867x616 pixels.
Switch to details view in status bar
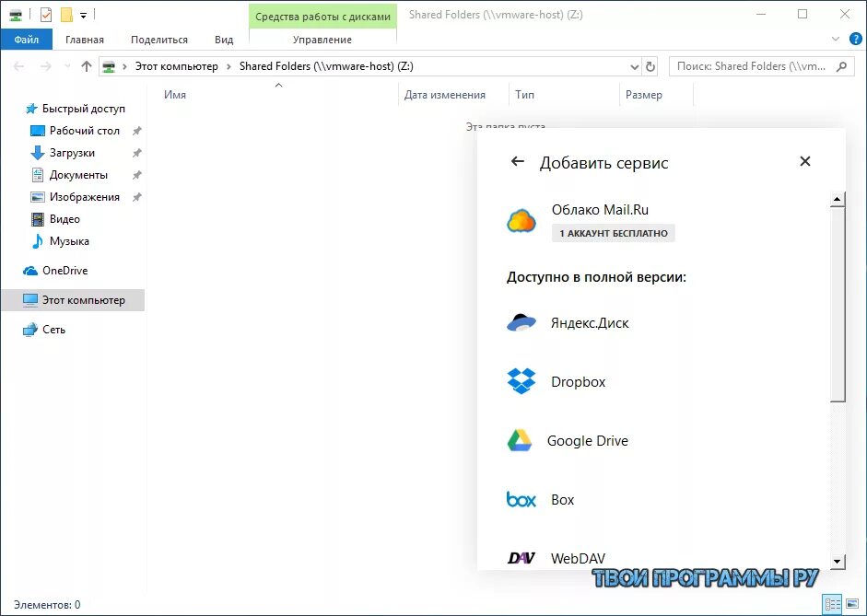[x=833, y=604]
